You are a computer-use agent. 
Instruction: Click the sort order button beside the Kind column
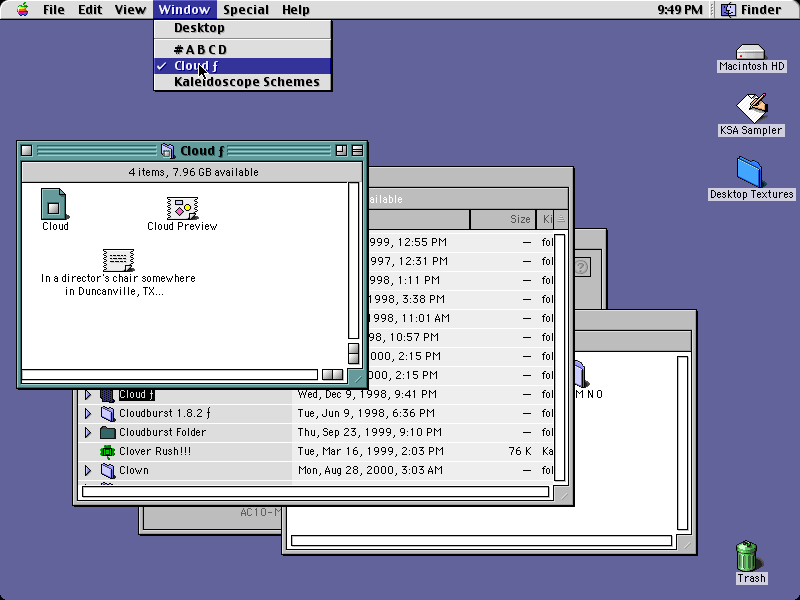click(561, 219)
